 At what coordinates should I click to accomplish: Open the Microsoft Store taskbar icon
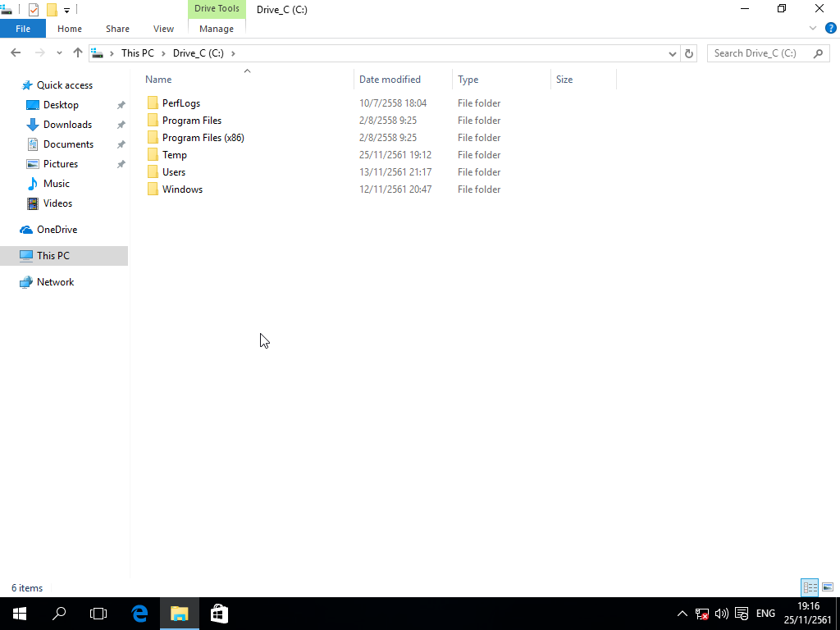click(x=219, y=613)
